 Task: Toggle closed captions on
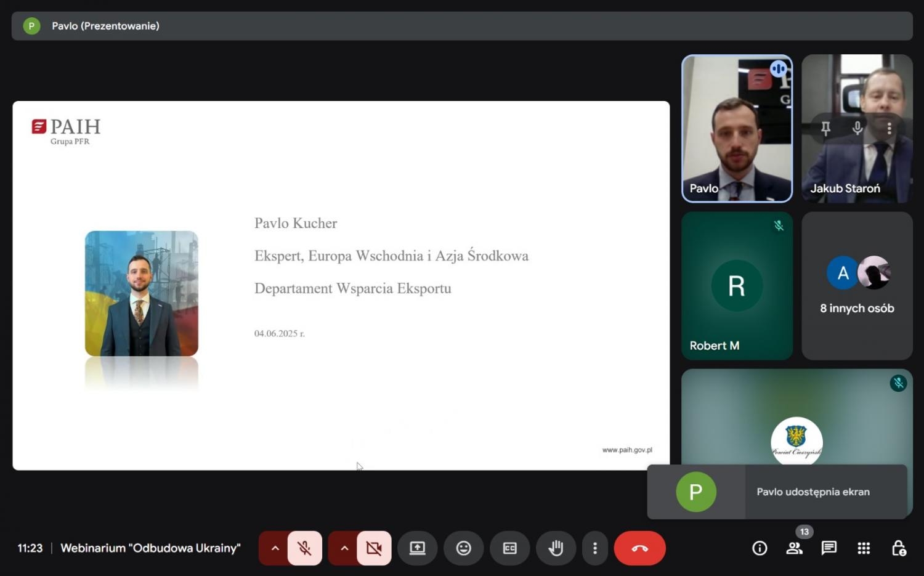point(509,548)
